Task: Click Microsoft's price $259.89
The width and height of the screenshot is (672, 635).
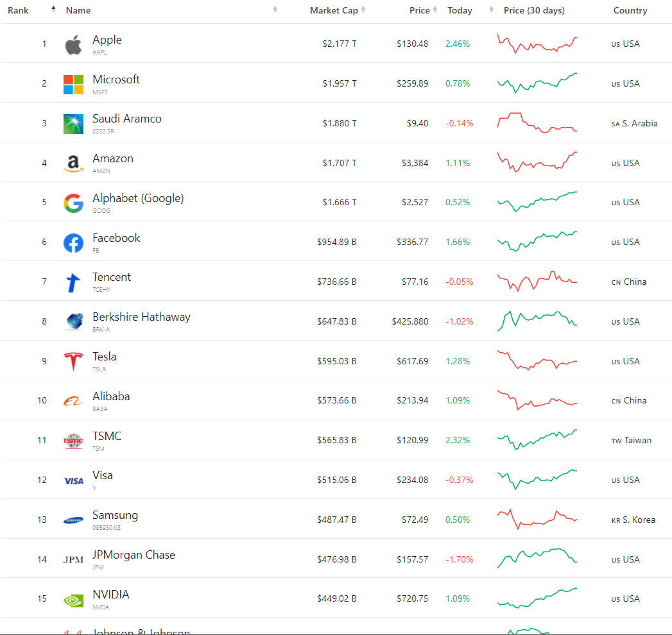Action: (x=412, y=83)
